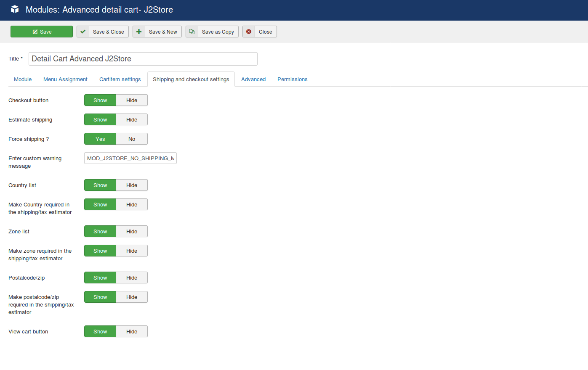Click Save & Close button
588x370 pixels.
click(103, 32)
